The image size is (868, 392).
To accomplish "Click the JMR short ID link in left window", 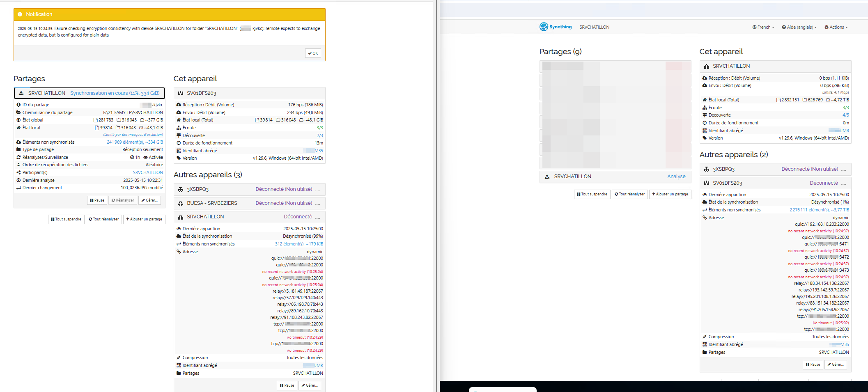I will coord(313,365).
